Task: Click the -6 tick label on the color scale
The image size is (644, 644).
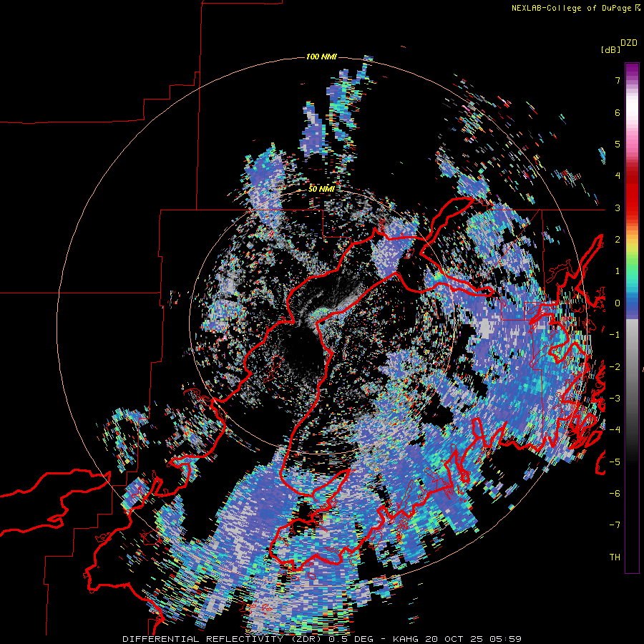Action: (615, 493)
